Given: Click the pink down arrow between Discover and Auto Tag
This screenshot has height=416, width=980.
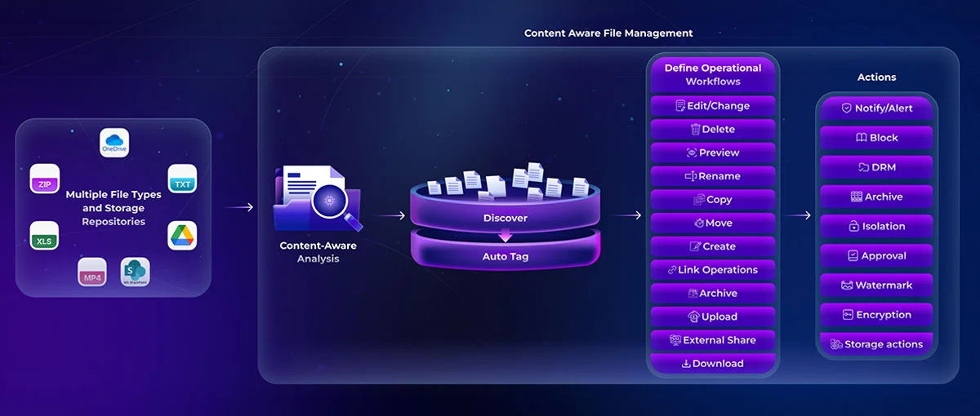Looking at the screenshot, I should [x=506, y=234].
